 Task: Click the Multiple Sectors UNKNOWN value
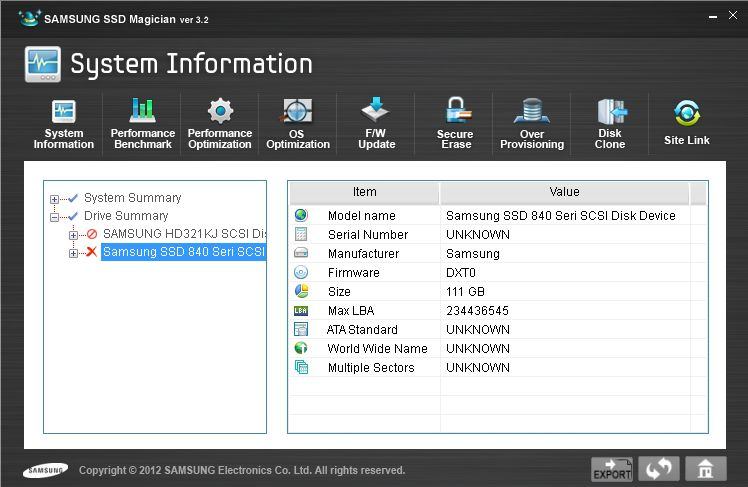478,368
